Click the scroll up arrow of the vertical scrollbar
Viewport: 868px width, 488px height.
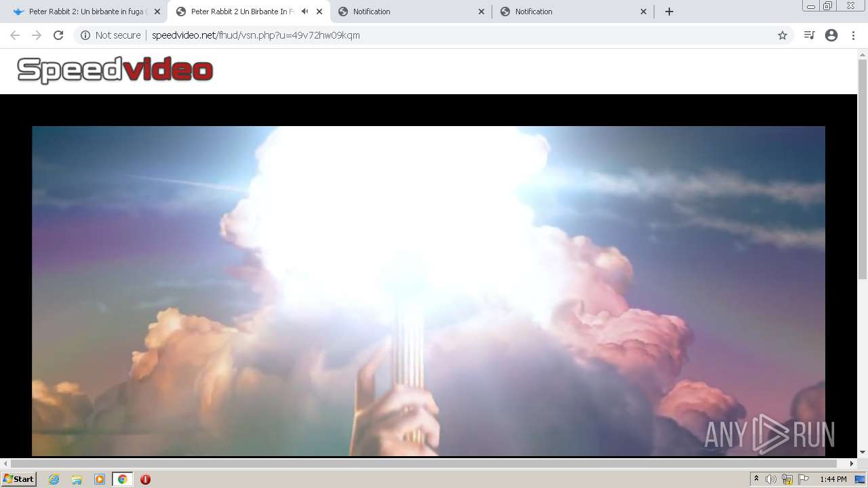863,54
